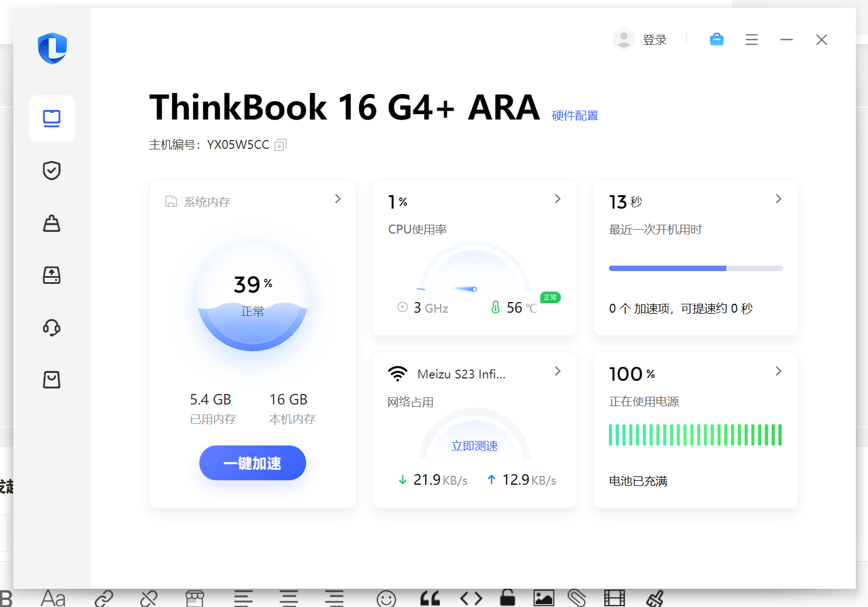
Task: Click the host number YX05W5CC
Action: click(238, 145)
